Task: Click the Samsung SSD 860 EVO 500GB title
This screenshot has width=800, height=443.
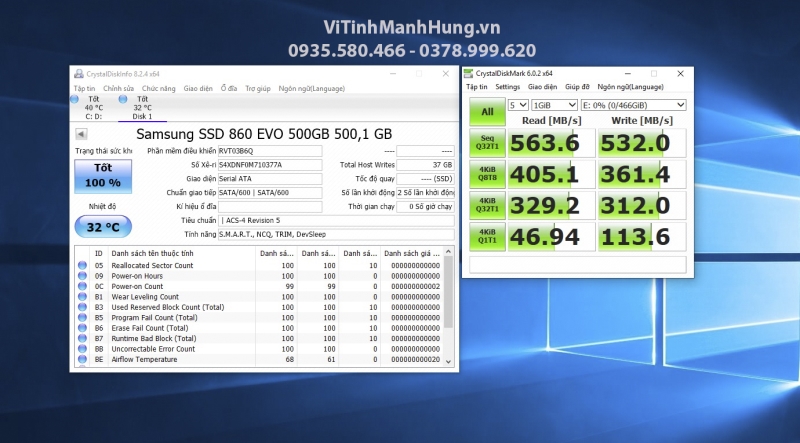Action: click(264, 134)
